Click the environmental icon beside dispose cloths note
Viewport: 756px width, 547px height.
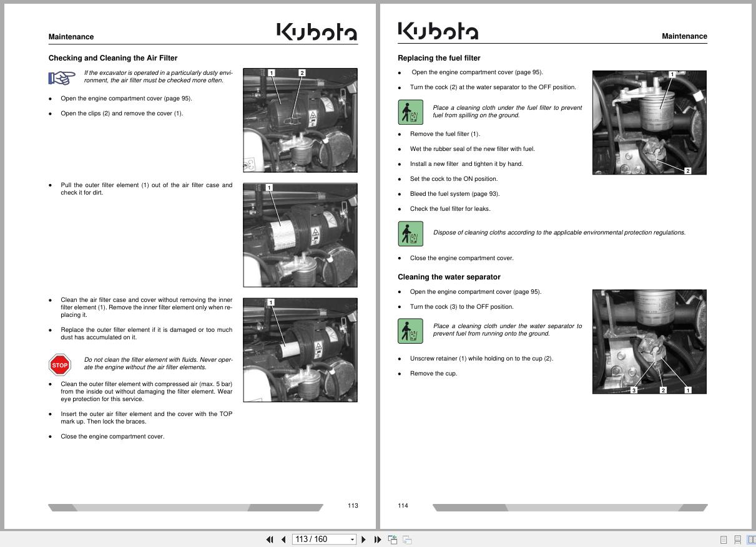point(410,234)
